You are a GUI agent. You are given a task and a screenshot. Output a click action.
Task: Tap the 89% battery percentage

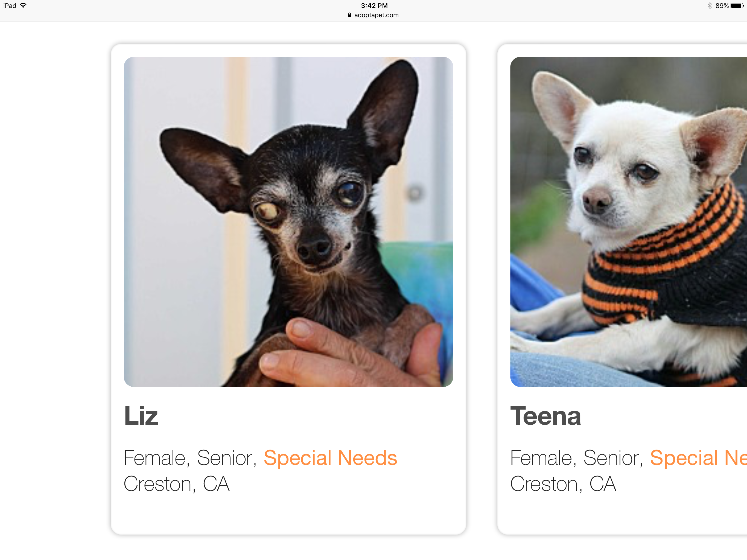722,6
